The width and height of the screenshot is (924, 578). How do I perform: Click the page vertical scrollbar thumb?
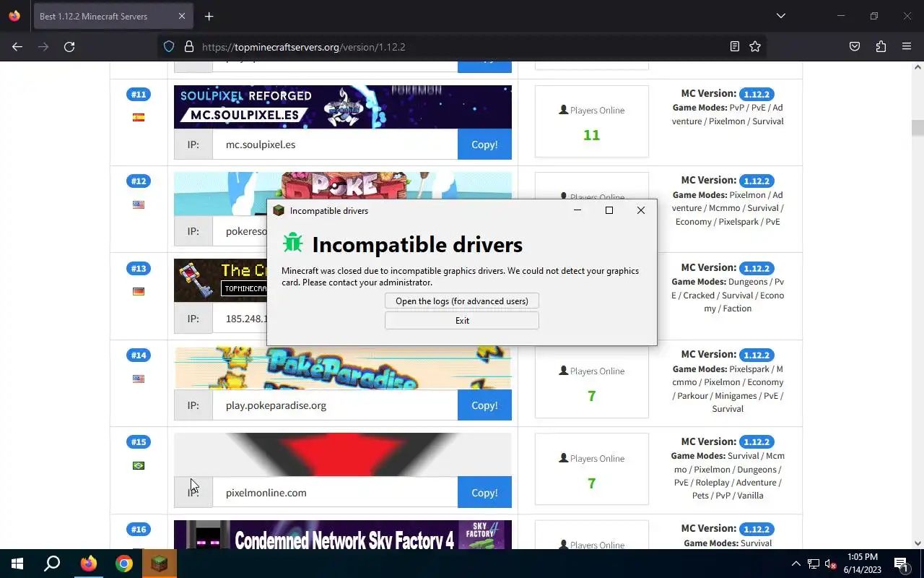(x=918, y=128)
